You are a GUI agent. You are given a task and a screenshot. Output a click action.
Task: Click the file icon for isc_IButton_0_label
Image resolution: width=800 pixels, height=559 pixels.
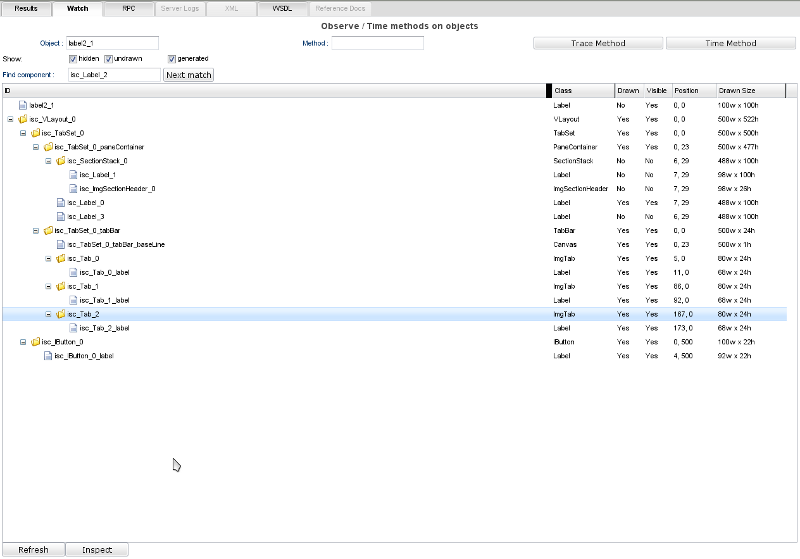[x=47, y=356]
